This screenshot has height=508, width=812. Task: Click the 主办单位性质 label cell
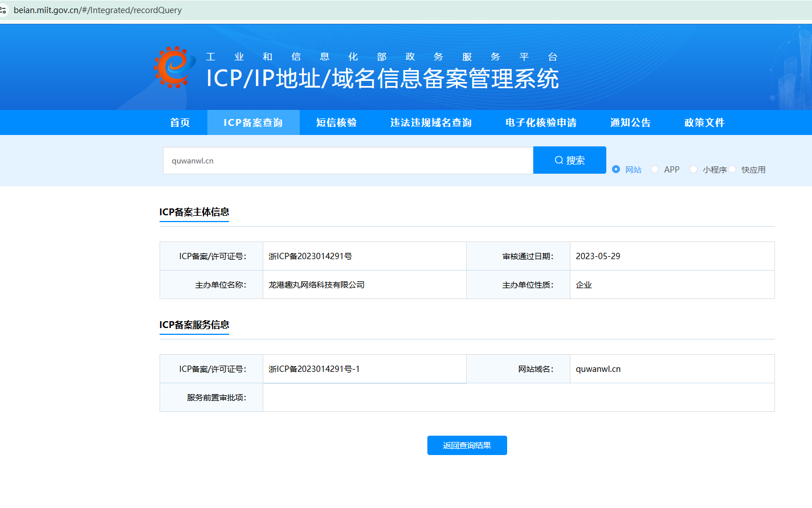(519, 285)
